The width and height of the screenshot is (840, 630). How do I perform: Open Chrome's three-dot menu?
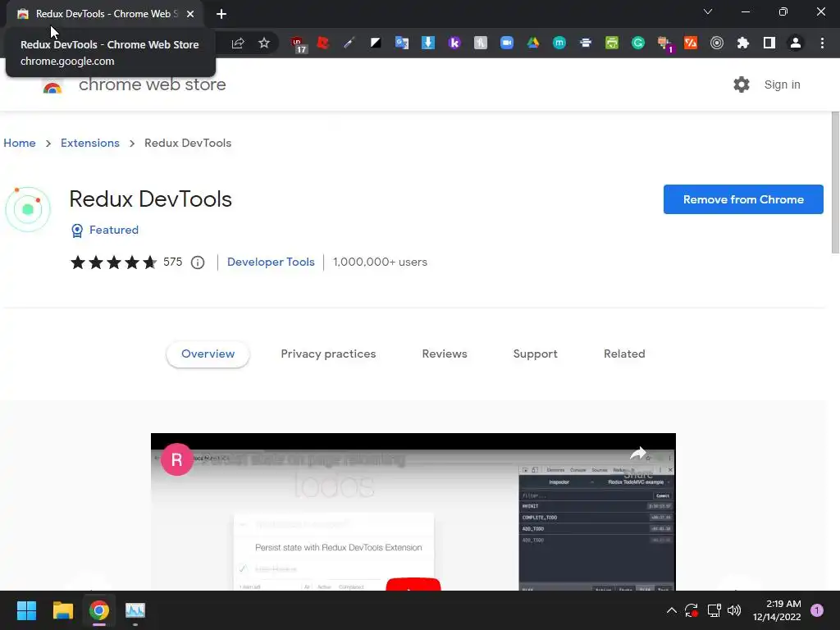(x=822, y=43)
